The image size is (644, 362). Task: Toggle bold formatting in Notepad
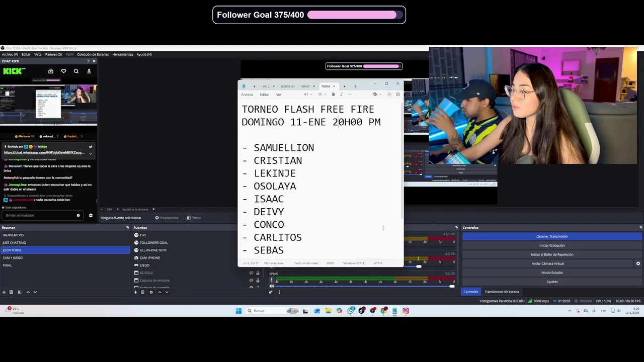click(x=333, y=95)
